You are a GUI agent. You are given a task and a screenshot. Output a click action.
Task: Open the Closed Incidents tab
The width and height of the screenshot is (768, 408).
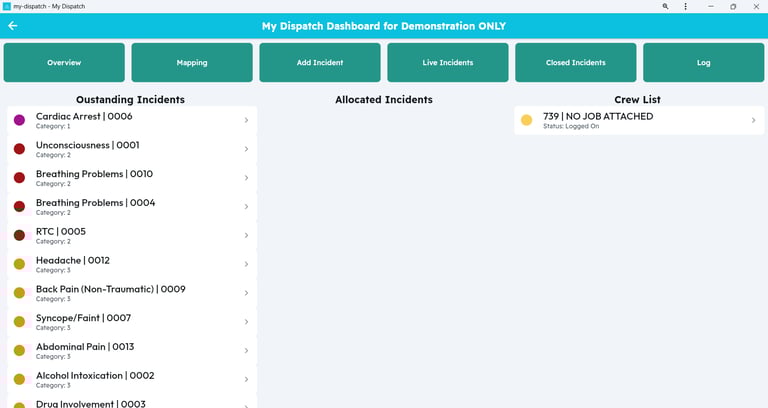576,63
